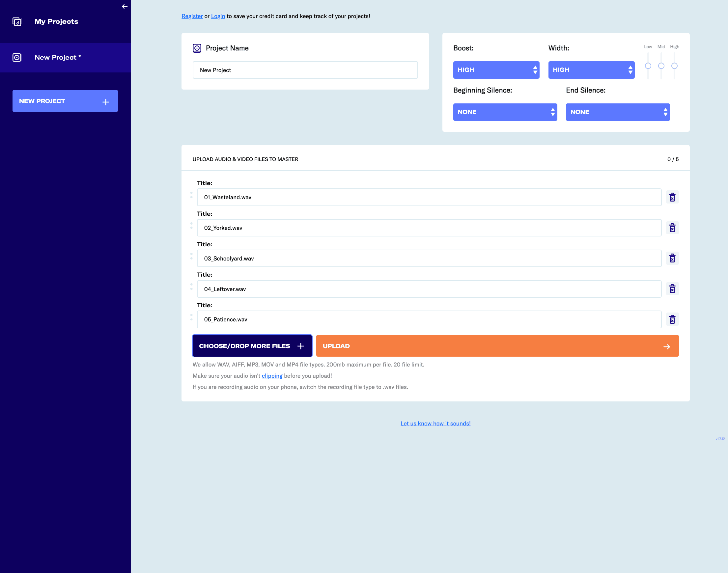Remove 03_Schoolyard.wav with trash icon
The width and height of the screenshot is (728, 573).
(x=672, y=258)
